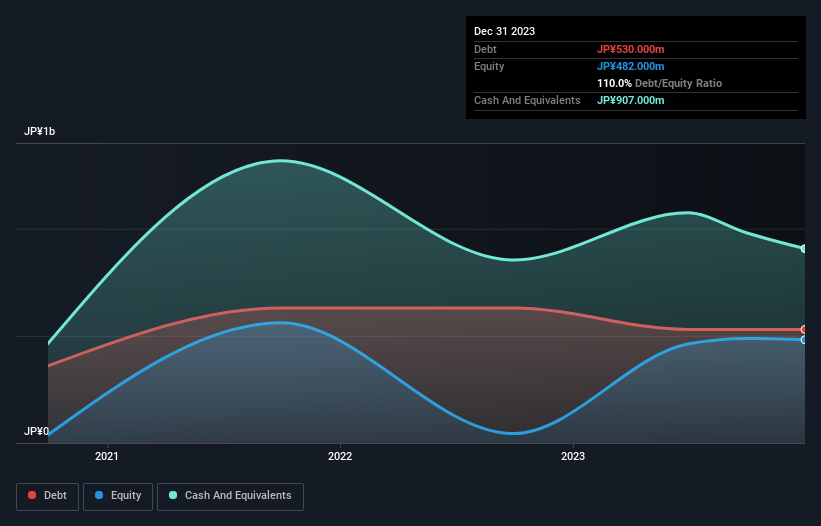The height and width of the screenshot is (526, 821).
Task: Click the JP¥530.000m debt value
Action: 630,49
